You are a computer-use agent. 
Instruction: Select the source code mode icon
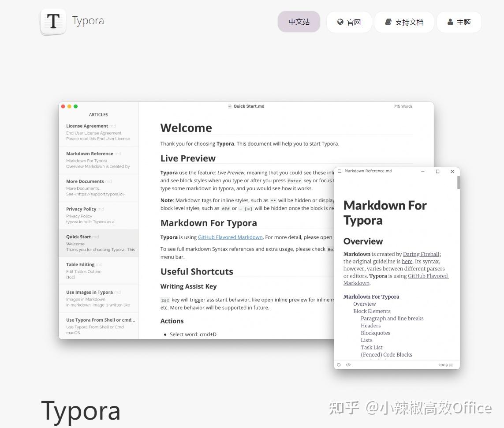point(348,364)
